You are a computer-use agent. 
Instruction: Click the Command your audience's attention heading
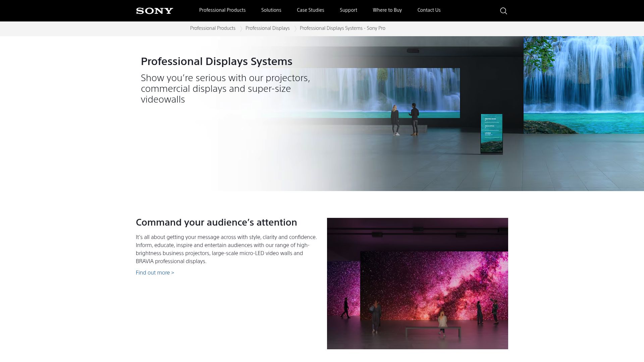(216, 222)
